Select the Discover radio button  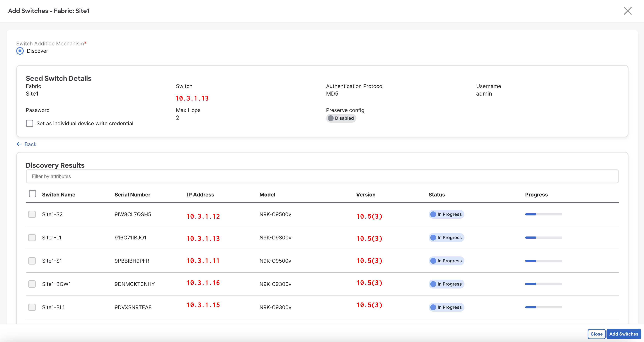click(x=20, y=51)
